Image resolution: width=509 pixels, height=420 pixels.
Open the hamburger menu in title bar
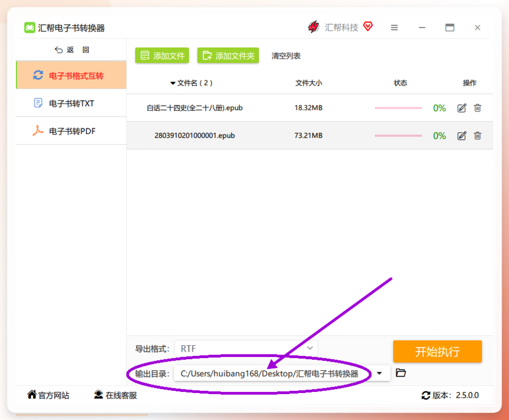click(394, 28)
